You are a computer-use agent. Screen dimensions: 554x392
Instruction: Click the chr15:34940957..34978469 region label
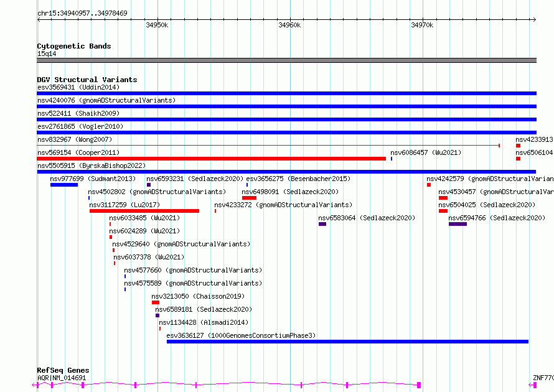point(82,14)
